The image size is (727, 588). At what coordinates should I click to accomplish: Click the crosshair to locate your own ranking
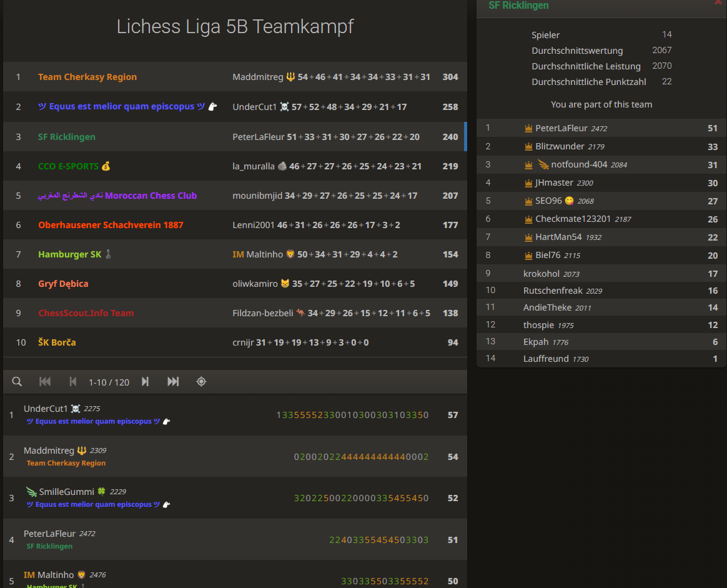tap(201, 381)
